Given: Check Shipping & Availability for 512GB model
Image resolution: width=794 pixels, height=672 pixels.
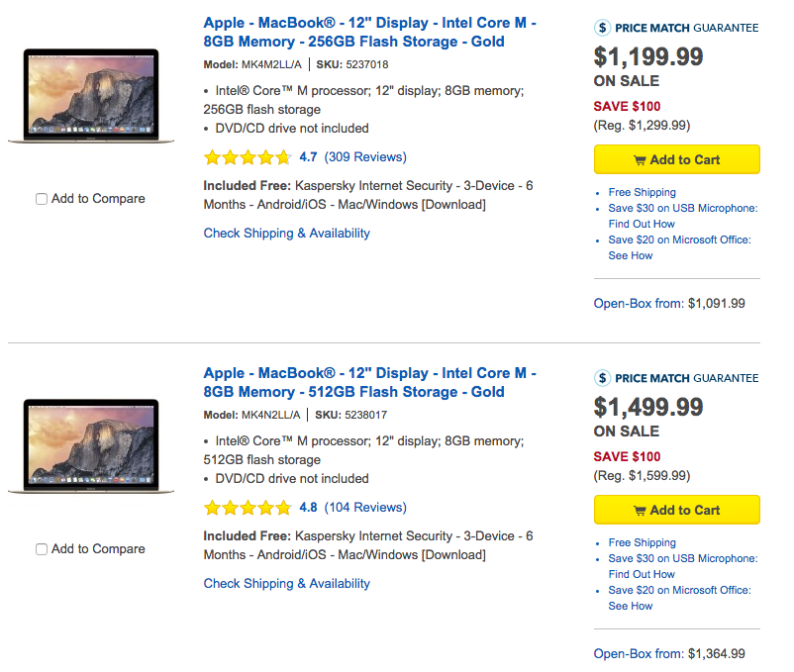Looking at the screenshot, I should tap(286, 583).
